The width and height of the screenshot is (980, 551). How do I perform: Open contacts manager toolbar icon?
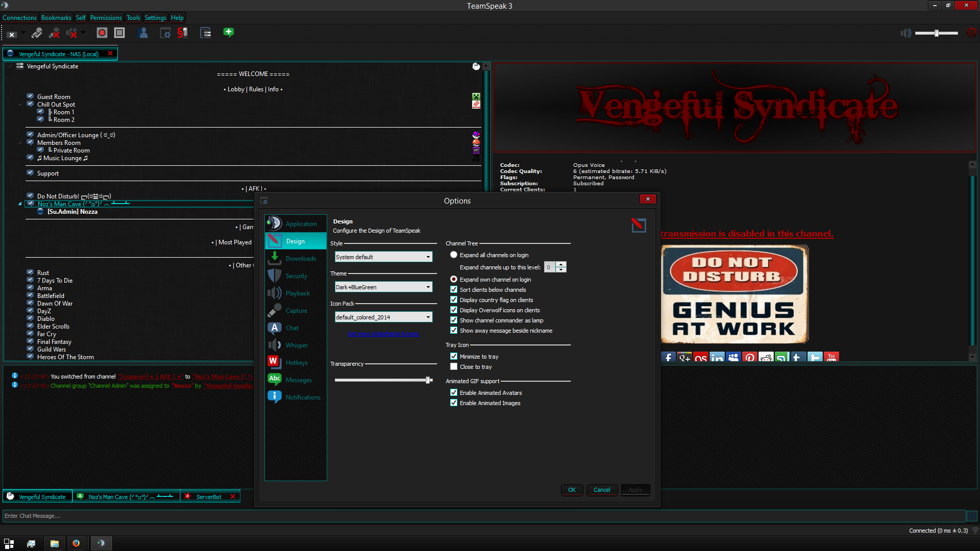click(143, 33)
